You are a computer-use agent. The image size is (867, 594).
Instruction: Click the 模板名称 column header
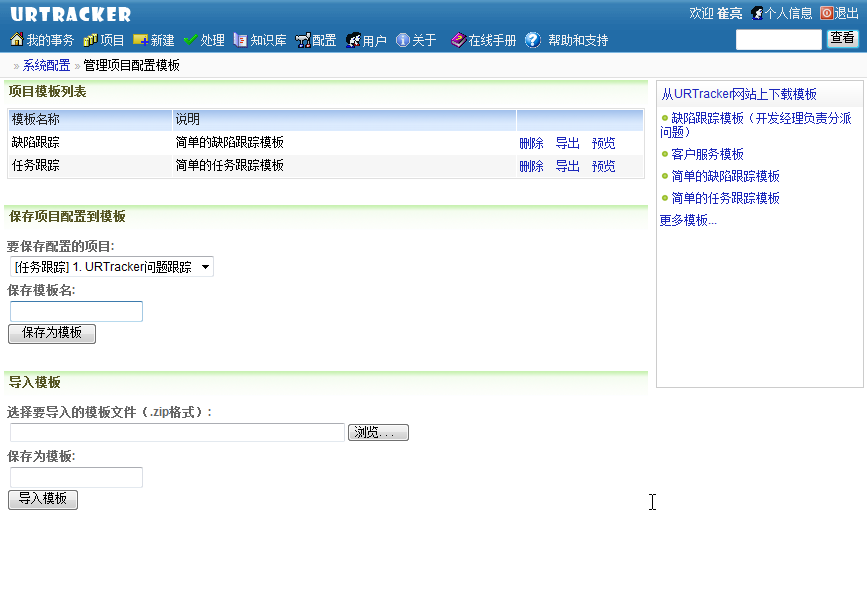[x=90, y=119]
